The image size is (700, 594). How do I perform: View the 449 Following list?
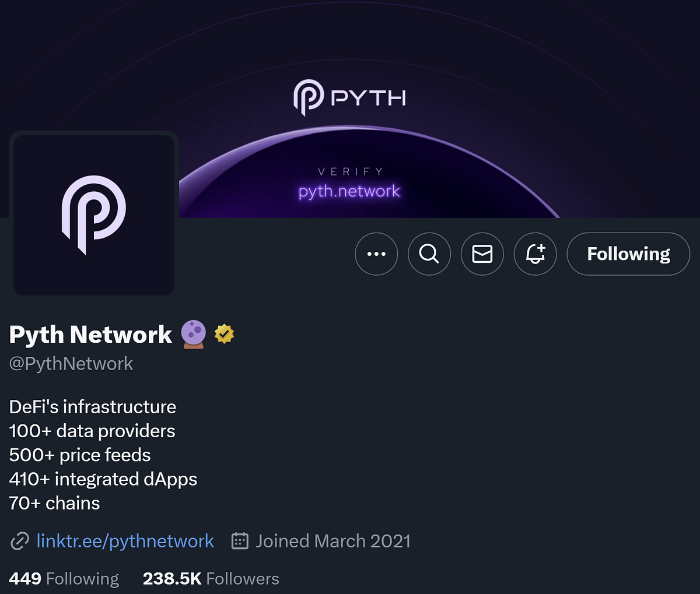(64, 578)
